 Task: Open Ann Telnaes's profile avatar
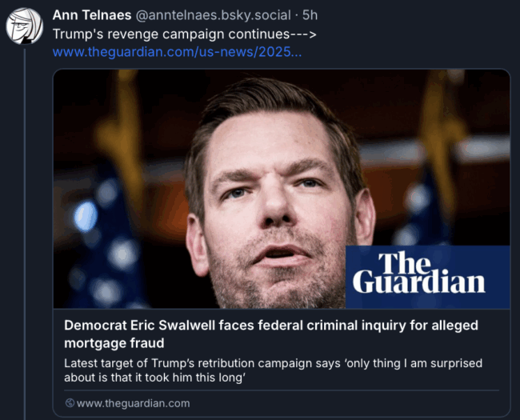(24, 26)
